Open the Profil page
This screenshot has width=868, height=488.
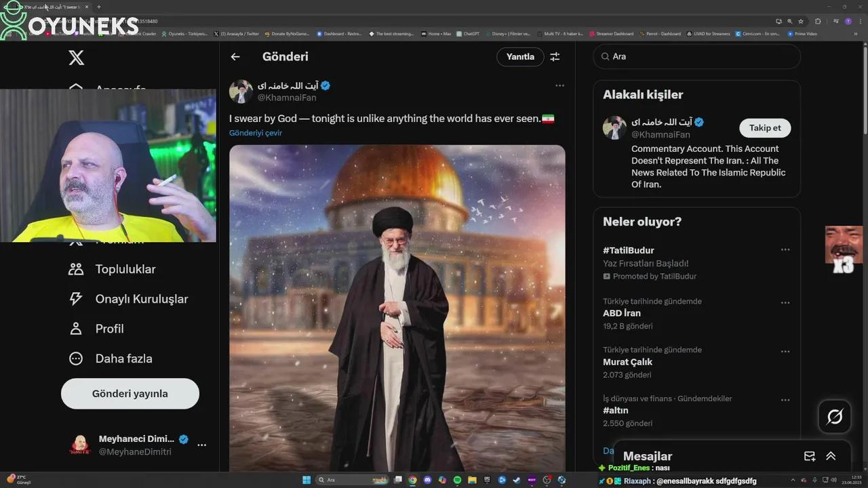click(x=96, y=329)
